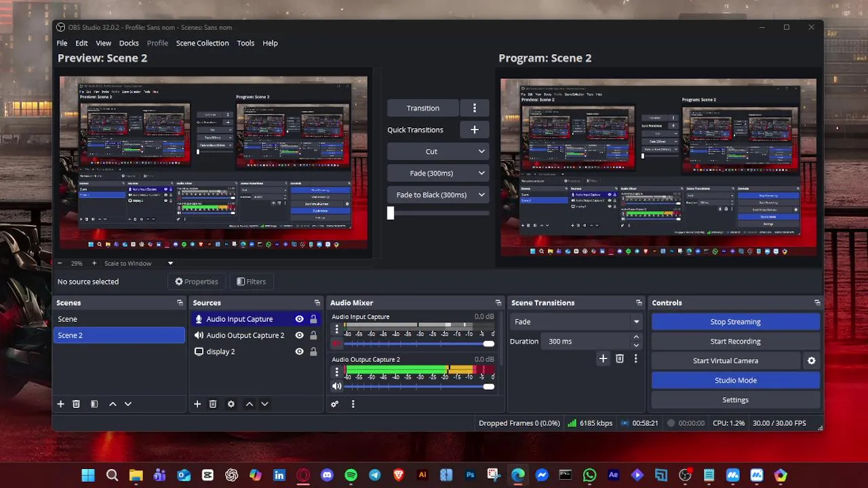Move scene down arrow in Scenes dock
868x488 pixels.
pos(127,404)
